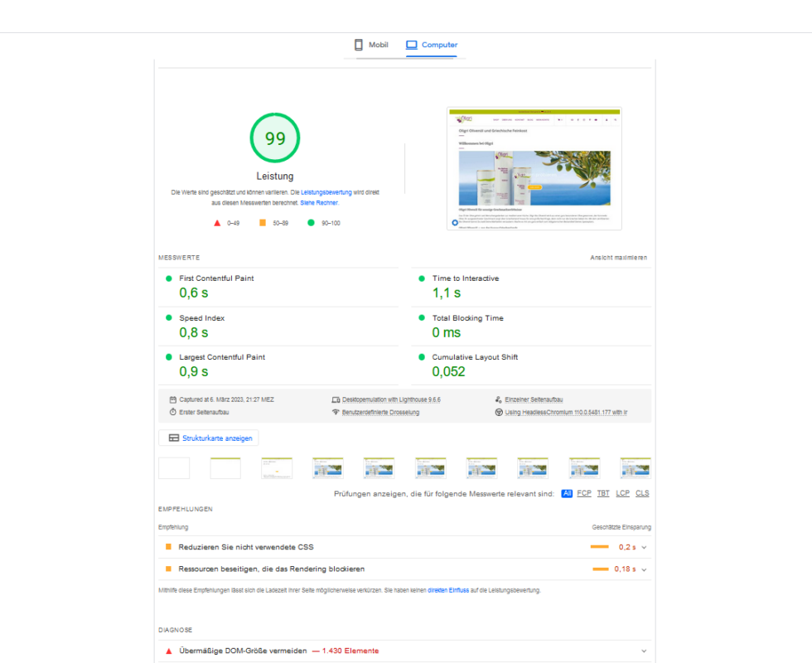Click the mobile phone icon
Image resolution: width=812 pixels, height=663 pixels.
click(x=358, y=45)
